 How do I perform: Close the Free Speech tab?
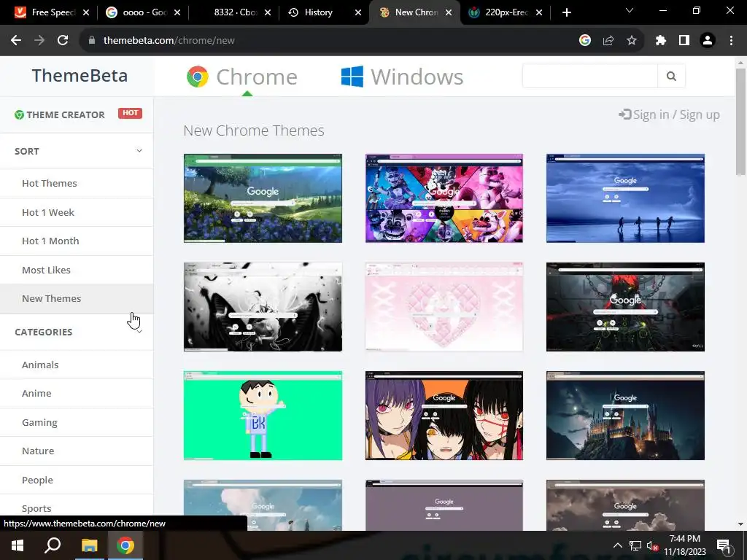(86, 12)
